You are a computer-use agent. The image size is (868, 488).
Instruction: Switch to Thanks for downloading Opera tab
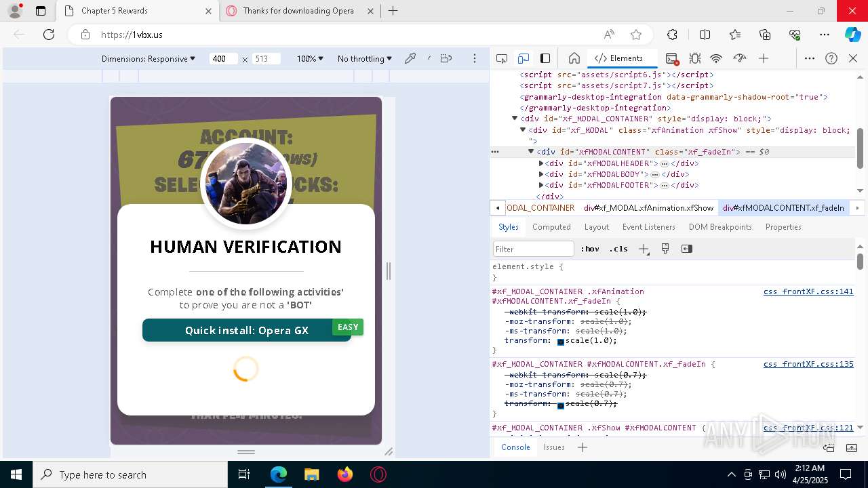pyautogui.click(x=298, y=11)
